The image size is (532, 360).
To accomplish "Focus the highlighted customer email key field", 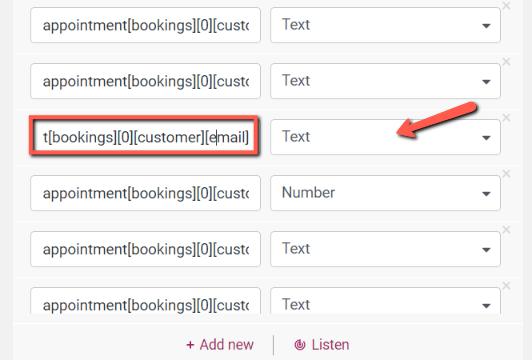I will (x=145, y=137).
